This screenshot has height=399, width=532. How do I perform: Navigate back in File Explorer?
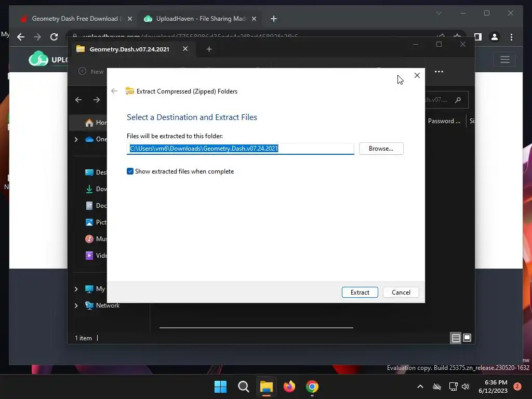(x=78, y=100)
